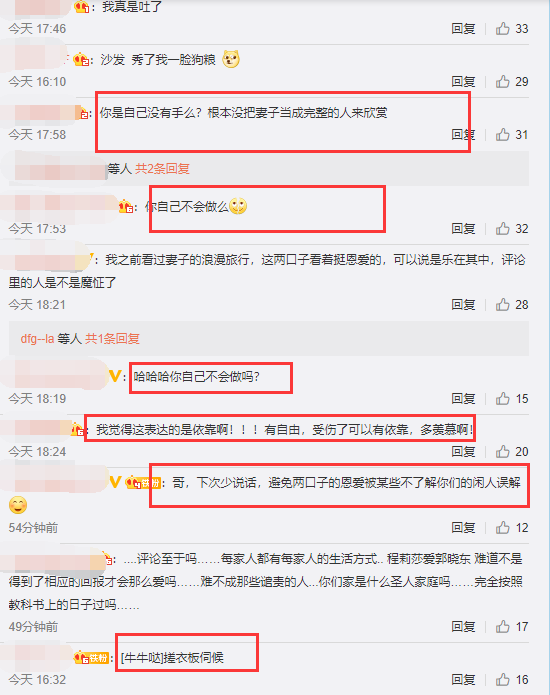Expand the 共2条回复 replies thread
The height and width of the screenshot is (695, 550).
162,168
